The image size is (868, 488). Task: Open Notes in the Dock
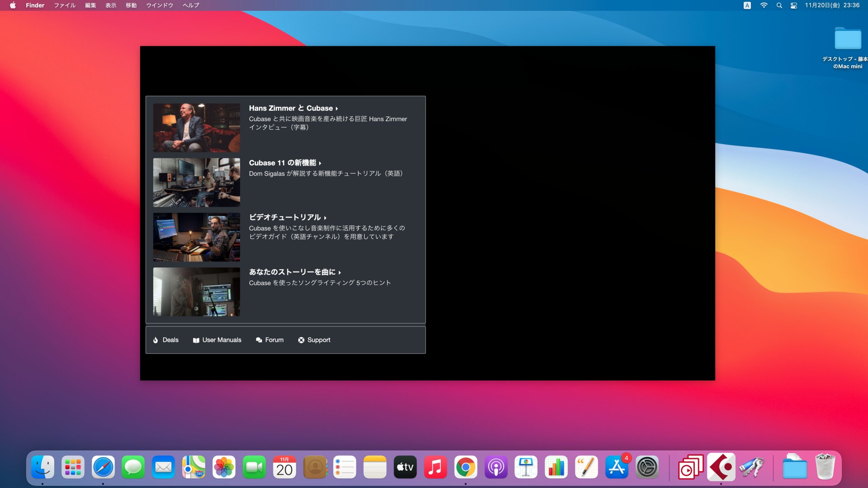[x=375, y=467]
